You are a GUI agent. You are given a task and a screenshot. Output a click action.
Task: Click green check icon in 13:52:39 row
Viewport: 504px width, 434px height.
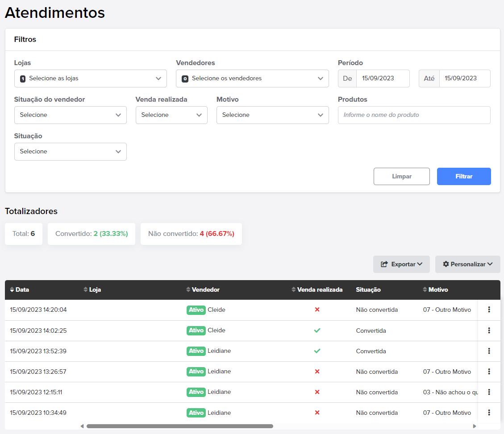click(317, 351)
